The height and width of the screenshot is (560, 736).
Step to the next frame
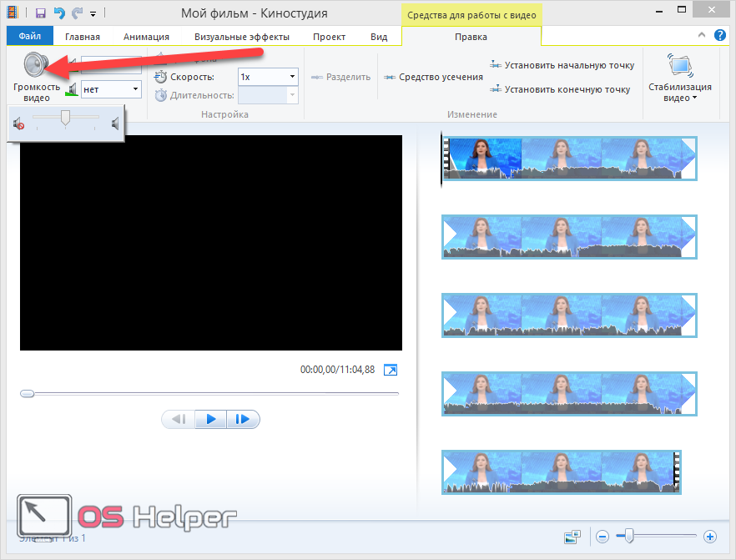[x=243, y=419]
